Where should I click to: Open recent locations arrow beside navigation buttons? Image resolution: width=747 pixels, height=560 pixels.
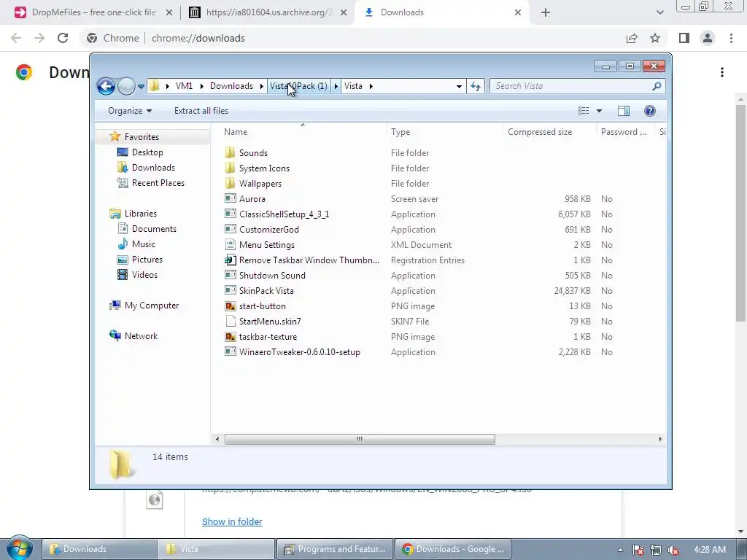[141, 87]
